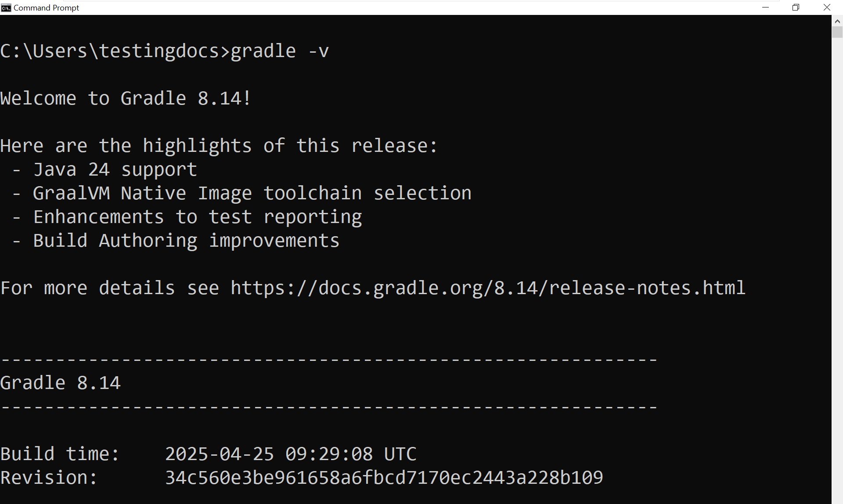Click the 'GraalVM Native Image toolchain selection' line

coord(252,193)
